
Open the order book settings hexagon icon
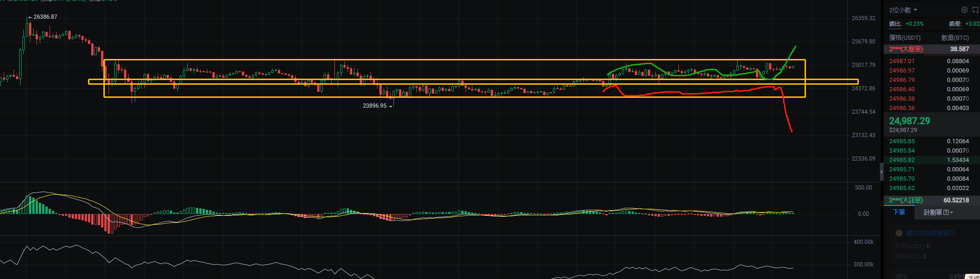tap(964, 10)
